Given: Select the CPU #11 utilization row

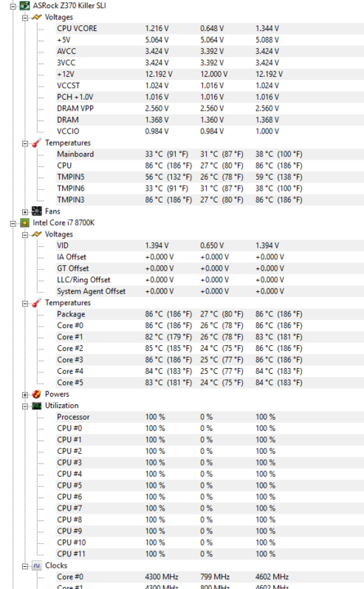Looking at the screenshot, I should coord(209,554).
